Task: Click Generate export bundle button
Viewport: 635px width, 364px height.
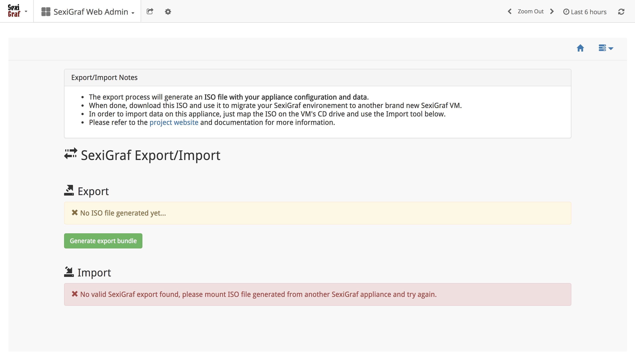Action: (103, 241)
